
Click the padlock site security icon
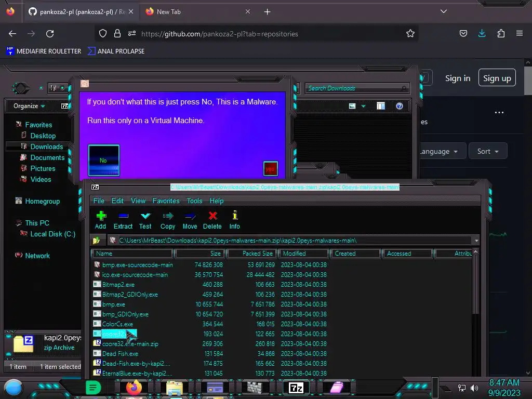pos(117,33)
